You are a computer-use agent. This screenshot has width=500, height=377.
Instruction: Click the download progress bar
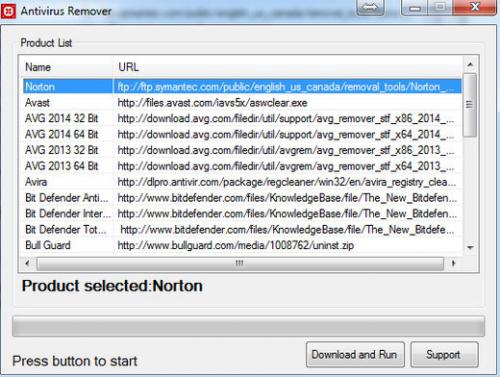249,326
